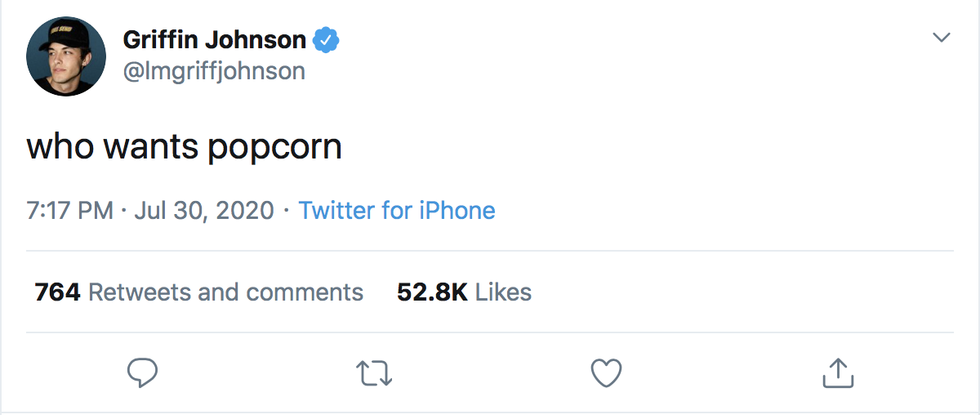Click the "Twitter for iPhone" source link
The width and height of the screenshot is (980, 415).
point(396,211)
